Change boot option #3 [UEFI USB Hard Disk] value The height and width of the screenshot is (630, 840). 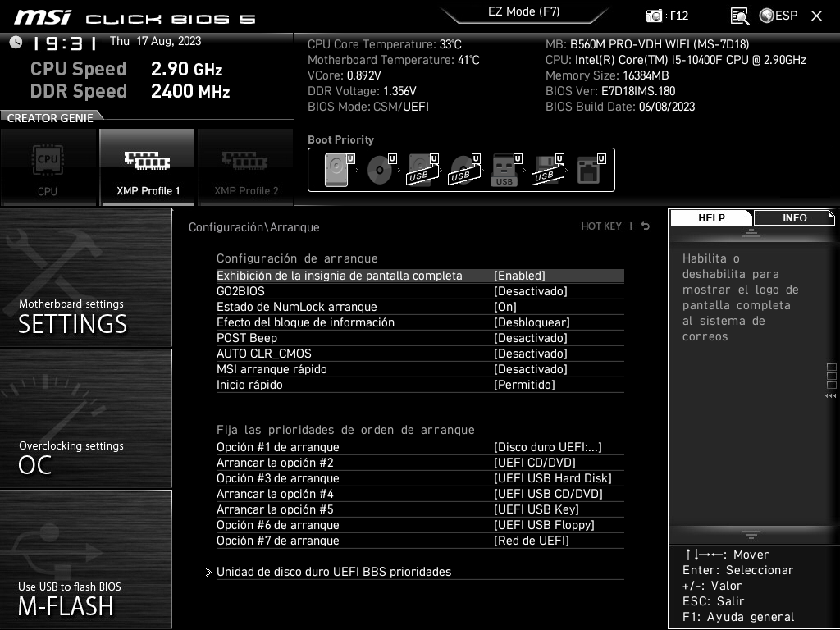[x=552, y=478]
